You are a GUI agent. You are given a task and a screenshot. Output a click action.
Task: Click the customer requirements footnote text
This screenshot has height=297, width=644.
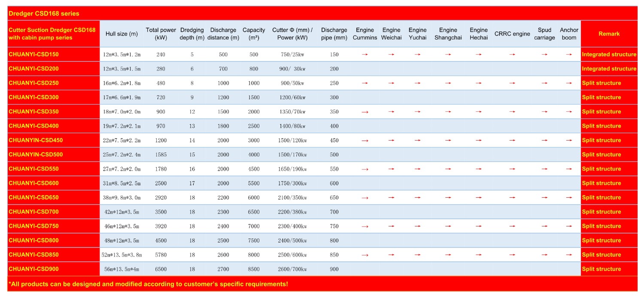click(148, 284)
